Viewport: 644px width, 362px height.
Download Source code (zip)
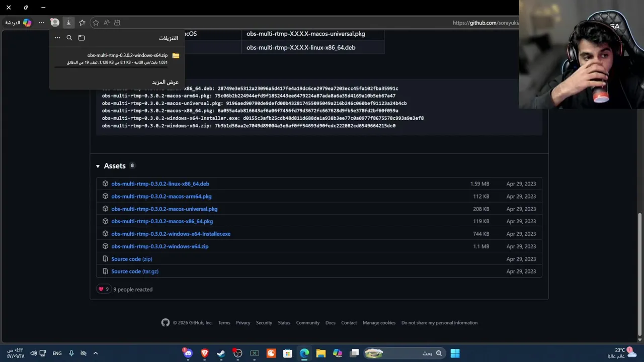click(x=132, y=259)
